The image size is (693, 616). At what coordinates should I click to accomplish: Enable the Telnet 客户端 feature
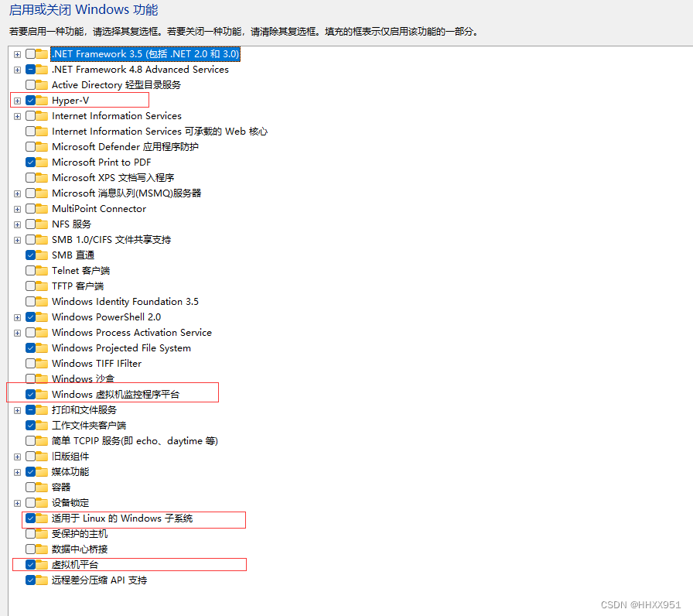tap(29, 270)
